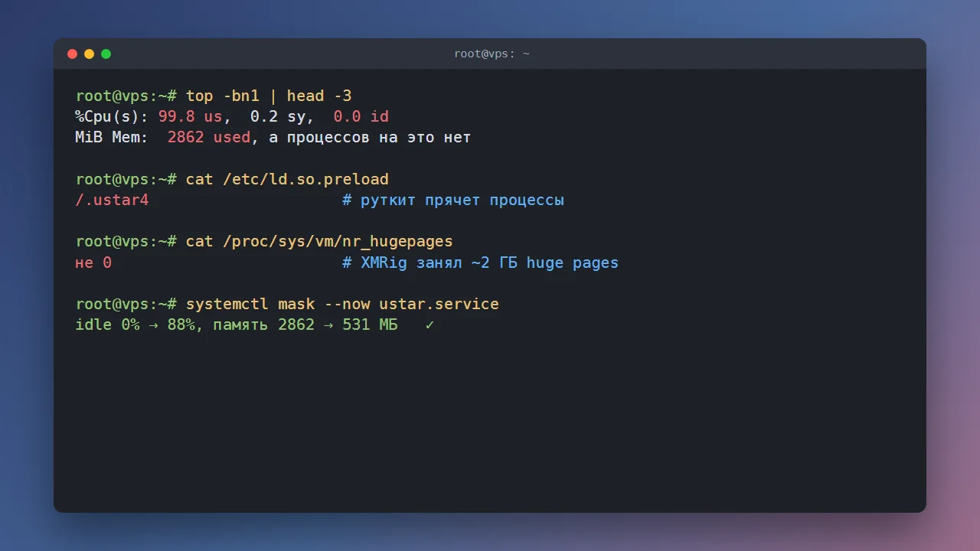980x551 pixels.
Task: Click the "MiB Mem:" label
Action: [x=112, y=138]
